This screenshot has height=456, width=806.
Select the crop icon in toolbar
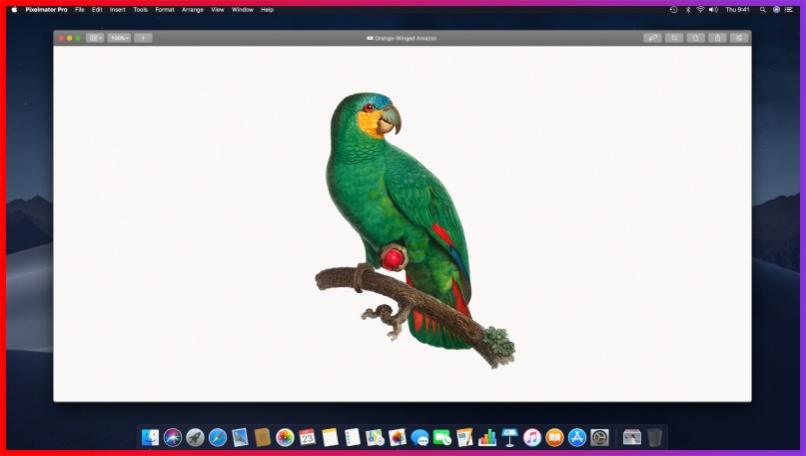click(675, 38)
